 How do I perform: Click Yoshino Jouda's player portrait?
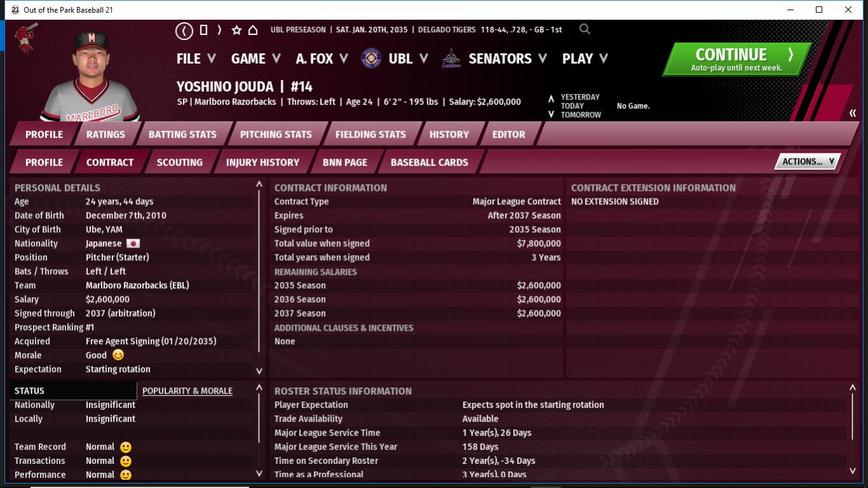[x=90, y=75]
